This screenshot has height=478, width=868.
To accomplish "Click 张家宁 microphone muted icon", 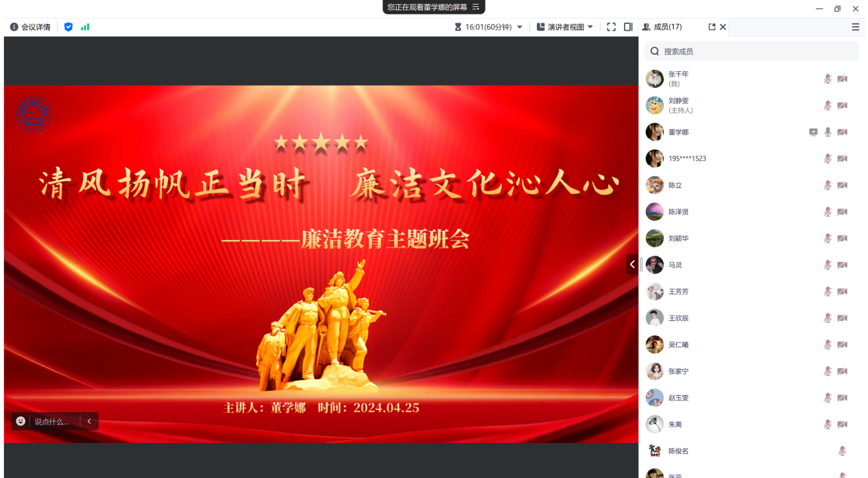I will click(828, 371).
